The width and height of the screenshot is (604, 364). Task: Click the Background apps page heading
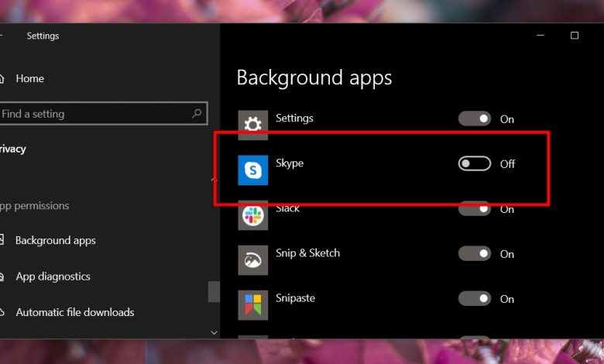click(314, 78)
